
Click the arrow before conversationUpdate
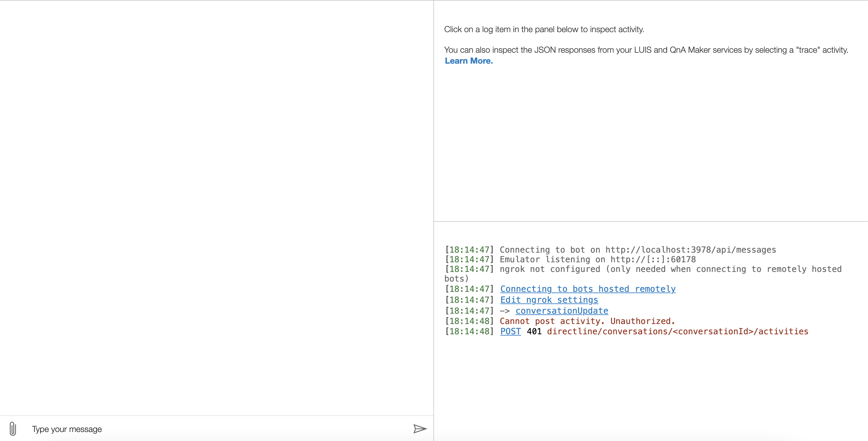(x=504, y=310)
